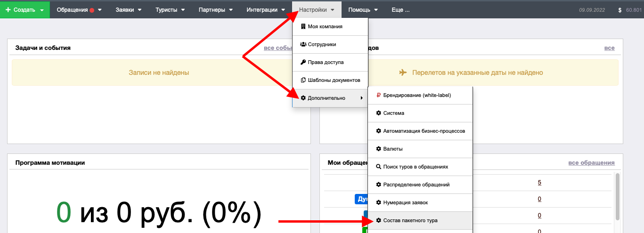Select Брендирование (white-label) entry
Image resolution: width=644 pixels, height=233 pixels.
tap(420, 95)
